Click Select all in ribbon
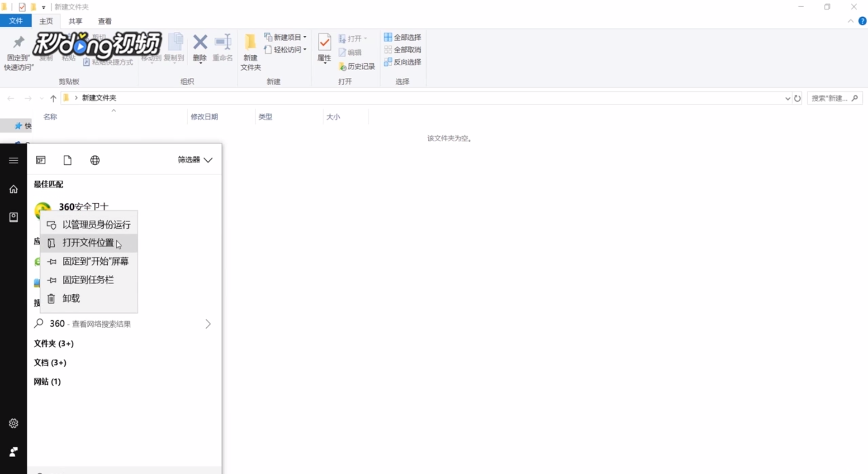The height and width of the screenshot is (474, 868). (403, 37)
